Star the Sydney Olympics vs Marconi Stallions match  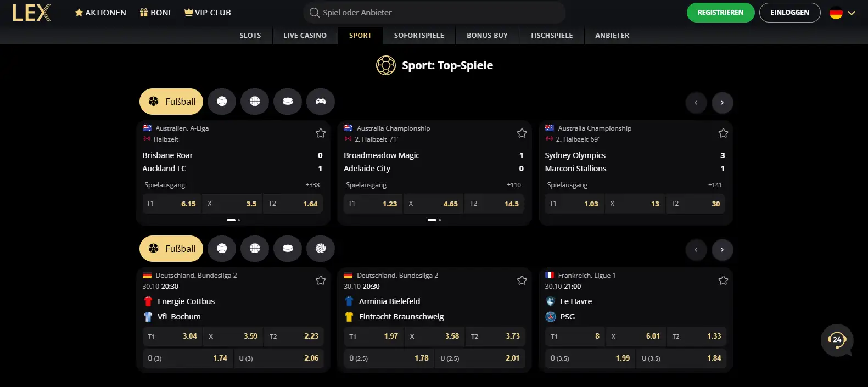tap(723, 133)
